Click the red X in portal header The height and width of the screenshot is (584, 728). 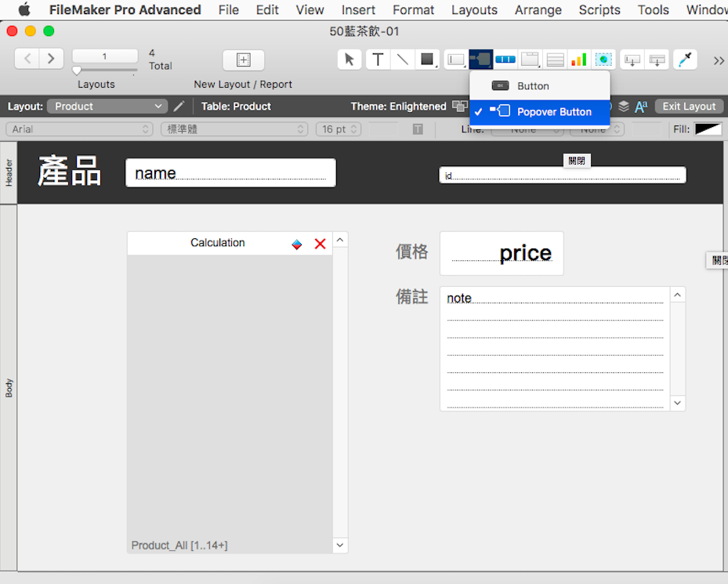pos(320,244)
